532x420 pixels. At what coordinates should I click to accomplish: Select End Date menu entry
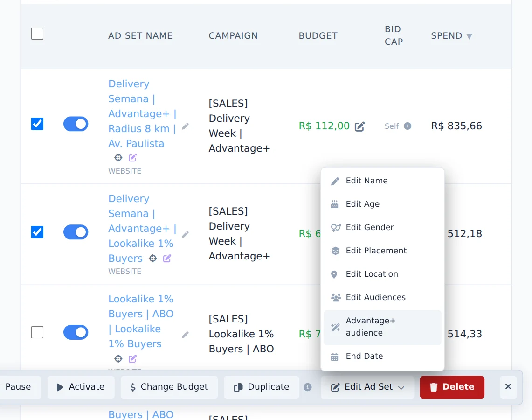point(382,356)
